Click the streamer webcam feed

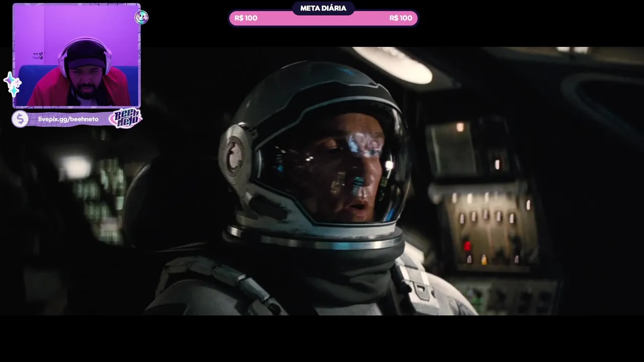[76, 55]
